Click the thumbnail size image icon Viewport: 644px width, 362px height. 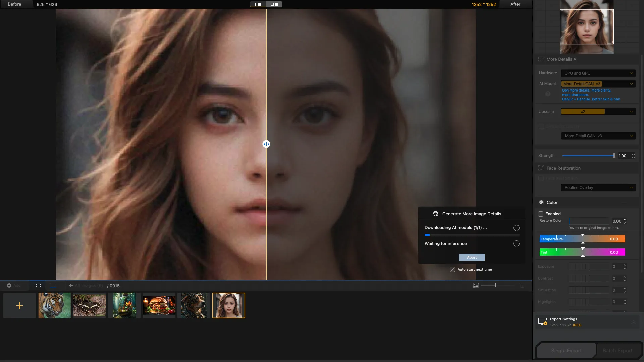[x=476, y=285]
